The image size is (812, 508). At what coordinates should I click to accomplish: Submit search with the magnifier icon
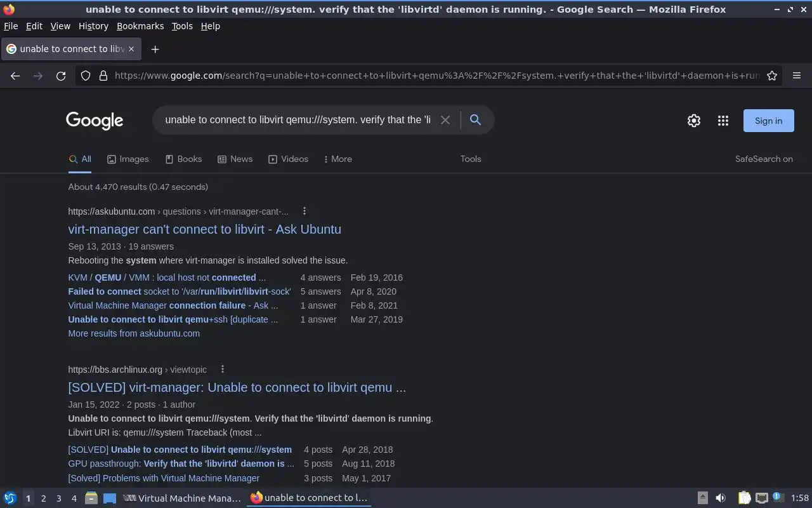[475, 120]
